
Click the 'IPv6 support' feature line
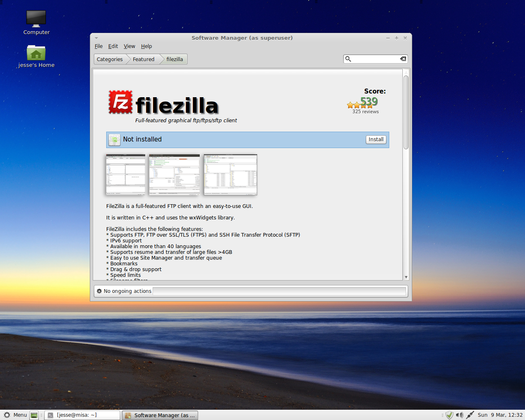click(124, 241)
